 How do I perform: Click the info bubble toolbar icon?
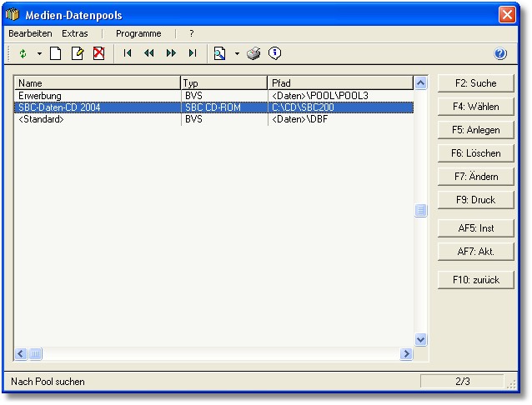click(x=274, y=53)
